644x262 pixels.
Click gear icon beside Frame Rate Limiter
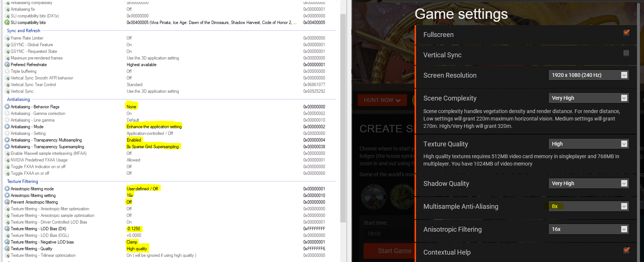coord(7,38)
